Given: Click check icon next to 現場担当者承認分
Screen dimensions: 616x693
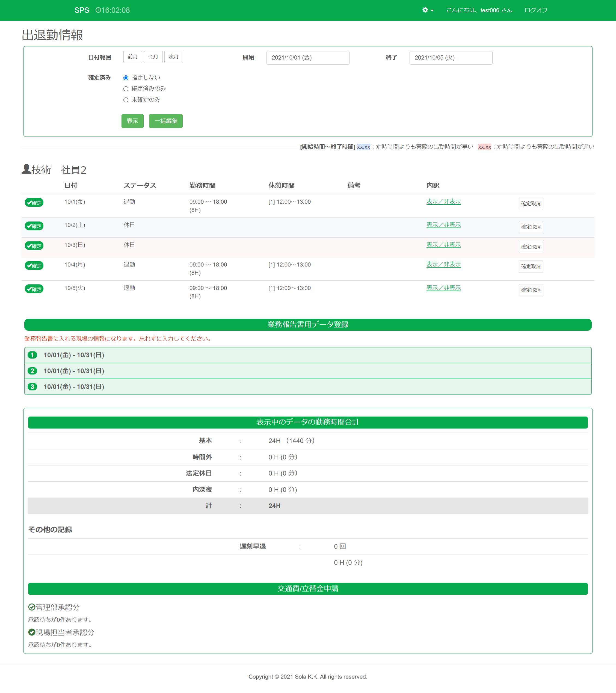Looking at the screenshot, I should [x=31, y=632].
